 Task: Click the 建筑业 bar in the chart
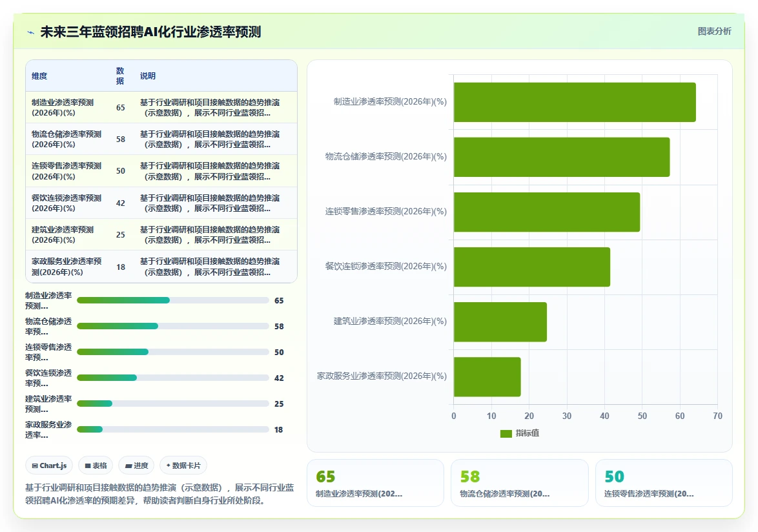(500, 322)
